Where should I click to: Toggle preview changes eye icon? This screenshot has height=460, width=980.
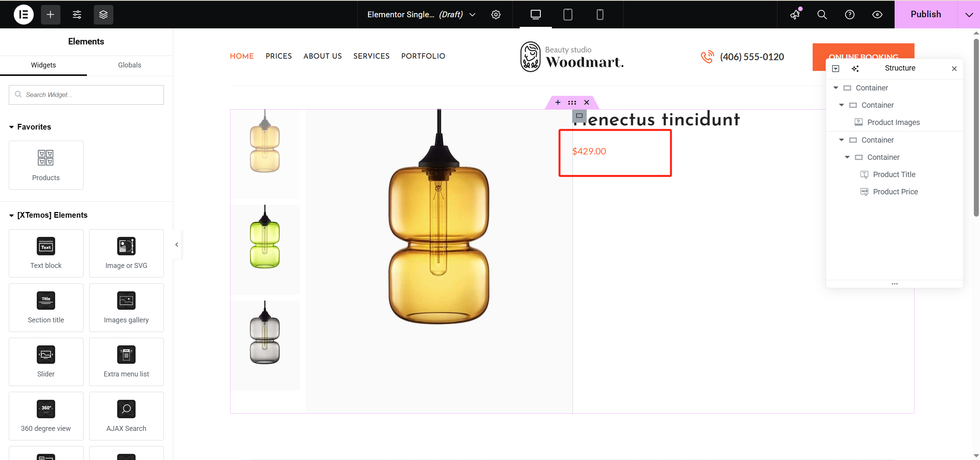click(x=877, y=15)
